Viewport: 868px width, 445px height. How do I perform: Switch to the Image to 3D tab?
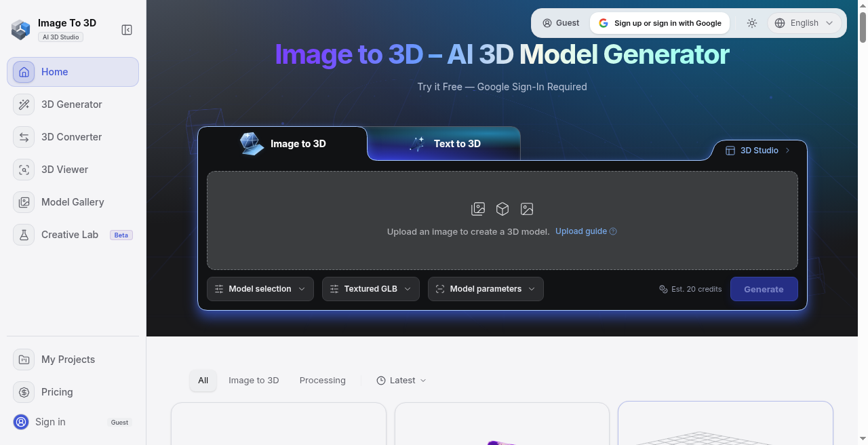point(283,144)
